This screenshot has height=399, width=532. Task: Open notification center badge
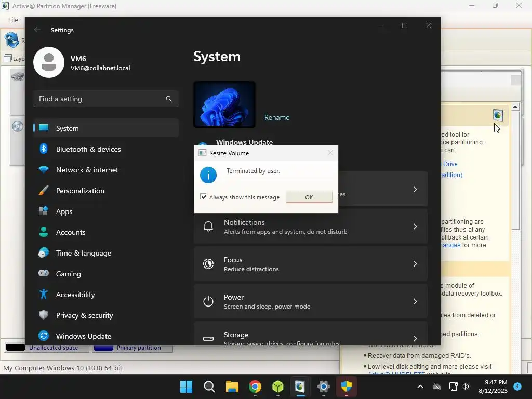517,386
